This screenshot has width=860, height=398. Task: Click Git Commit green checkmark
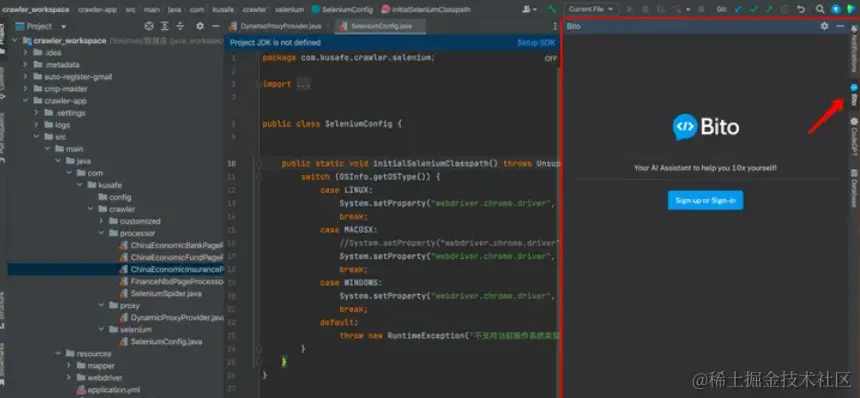point(754,9)
